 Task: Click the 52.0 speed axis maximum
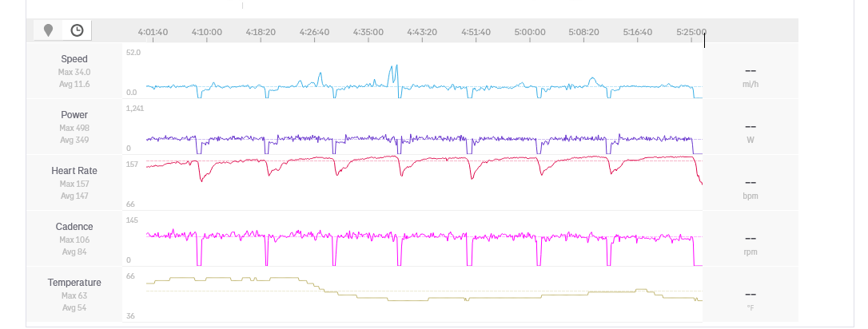(133, 53)
